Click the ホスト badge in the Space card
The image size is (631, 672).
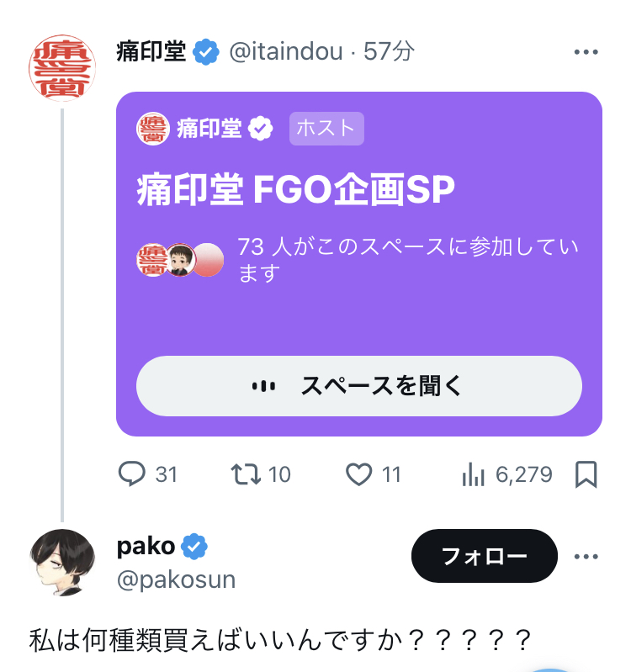click(326, 128)
